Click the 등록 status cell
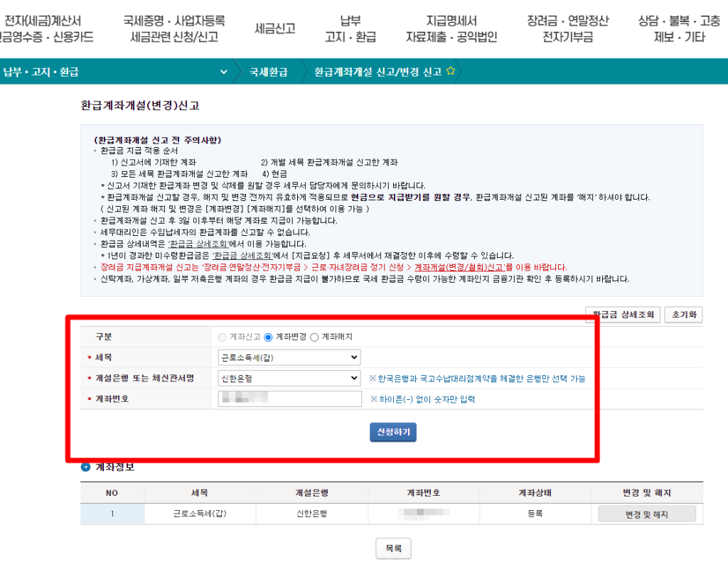 535,514
